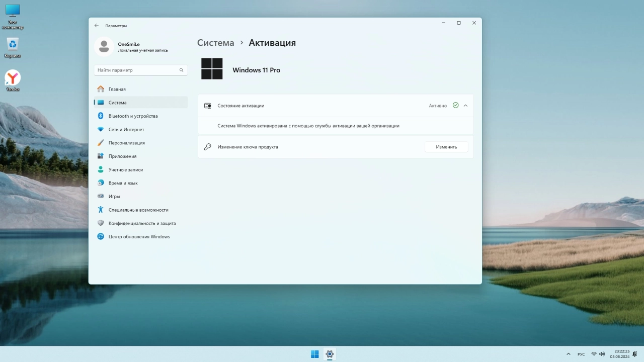Screen dimensions: 644x362
Task: Open the taskbar clock and date
Action: pos(620,354)
